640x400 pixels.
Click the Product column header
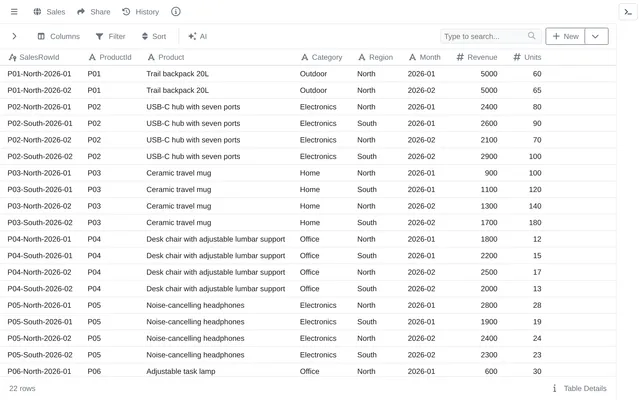166,57
